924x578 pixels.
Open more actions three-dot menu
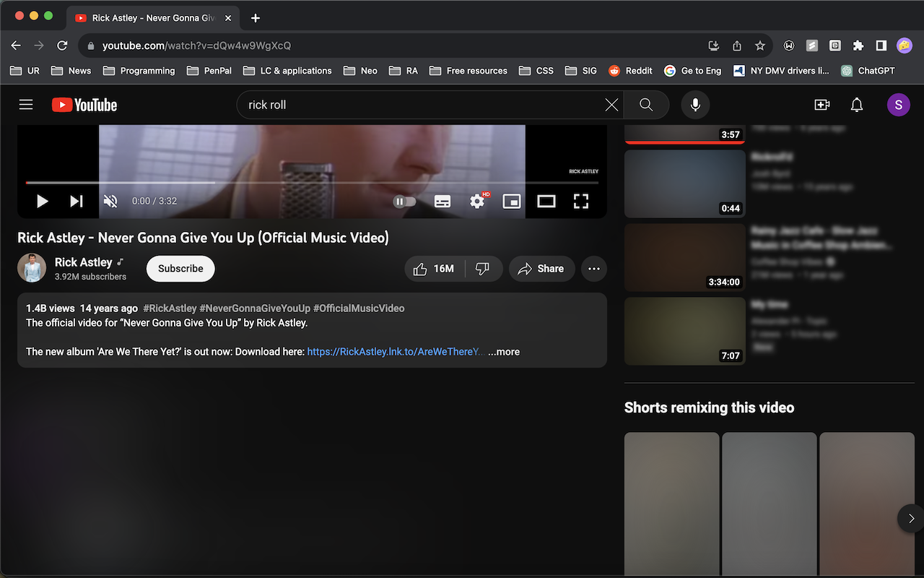[x=594, y=269]
